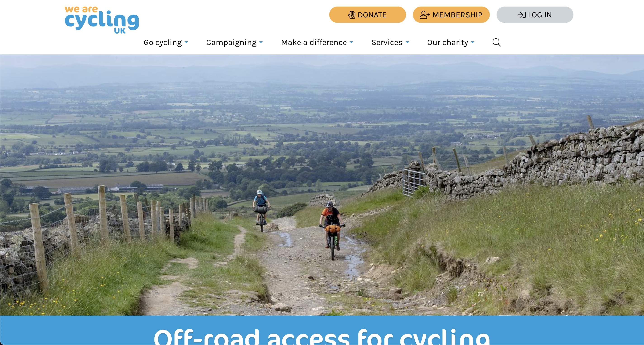The width and height of the screenshot is (644, 345).
Task: Click the Membership button
Action: click(x=451, y=15)
